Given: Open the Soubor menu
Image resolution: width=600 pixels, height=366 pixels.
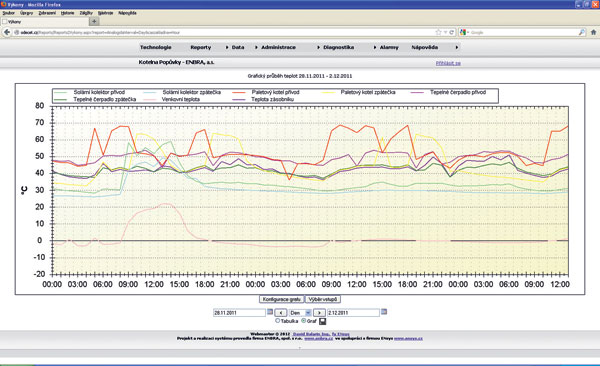Looking at the screenshot, I should pos(8,13).
